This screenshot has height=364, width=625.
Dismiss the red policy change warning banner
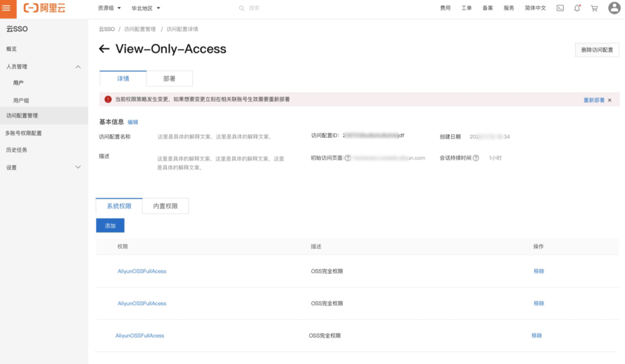click(x=610, y=100)
